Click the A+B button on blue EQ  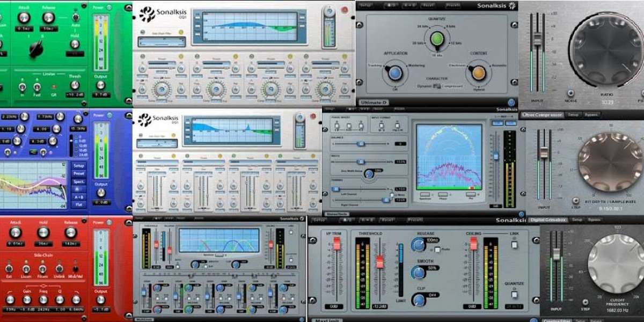(x=79, y=197)
